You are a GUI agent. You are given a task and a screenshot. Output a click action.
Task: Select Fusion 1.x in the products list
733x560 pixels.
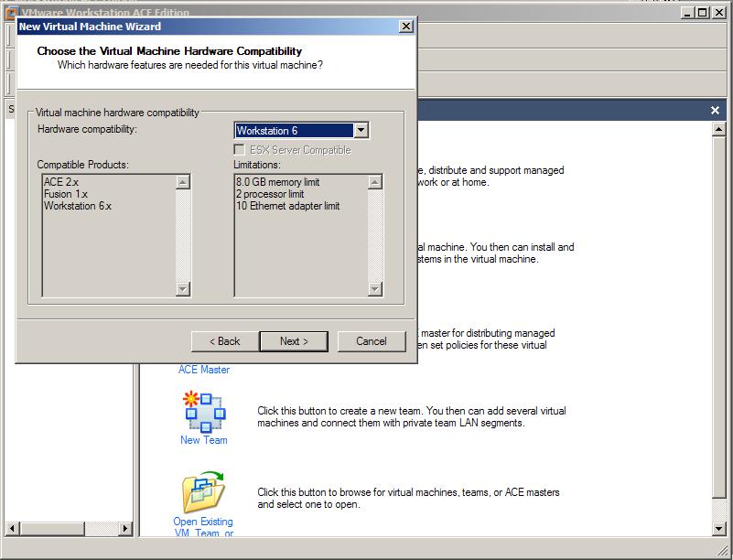[65, 194]
